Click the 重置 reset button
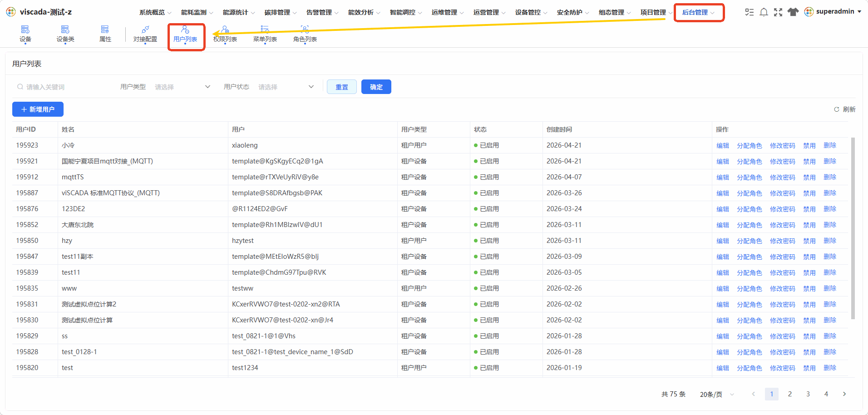 342,87
